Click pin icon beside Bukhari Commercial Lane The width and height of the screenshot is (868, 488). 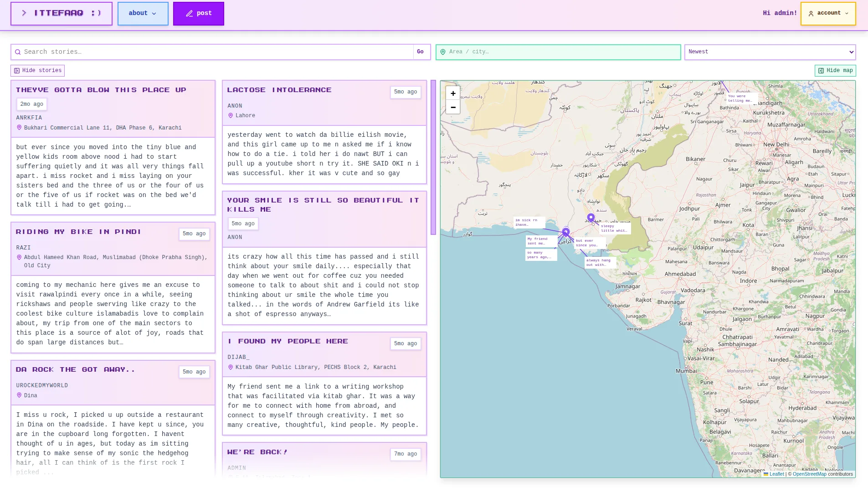click(x=19, y=128)
